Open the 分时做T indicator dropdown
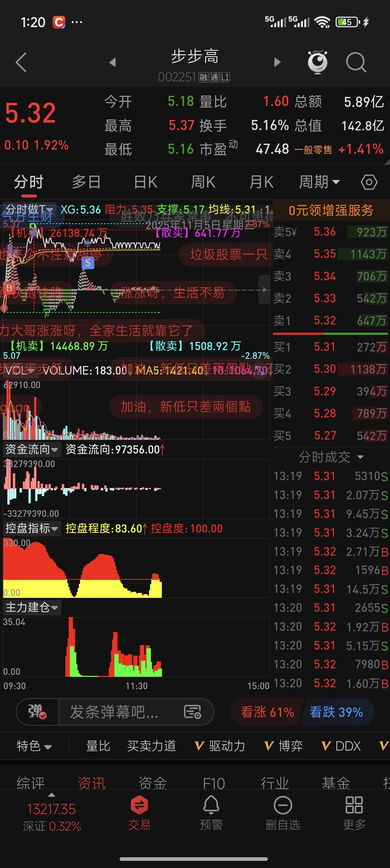 pyautogui.click(x=29, y=209)
